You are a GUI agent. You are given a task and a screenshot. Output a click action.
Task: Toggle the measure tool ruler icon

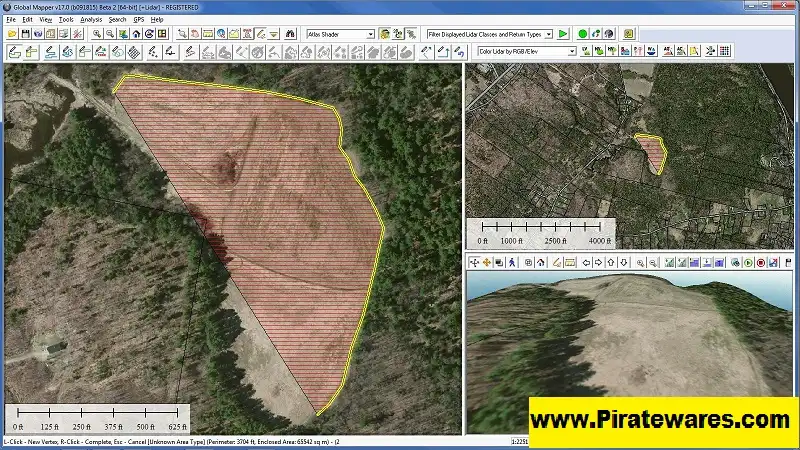tap(207, 34)
